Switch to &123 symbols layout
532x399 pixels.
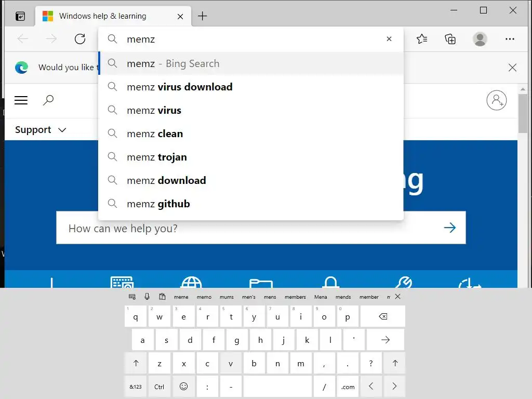click(x=136, y=387)
